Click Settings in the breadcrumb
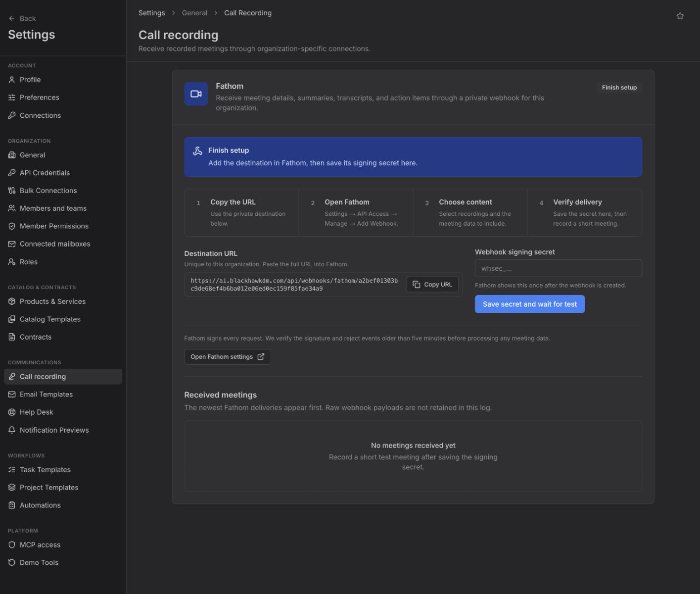Screen dimensions: 700x594 tap(151, 13)
